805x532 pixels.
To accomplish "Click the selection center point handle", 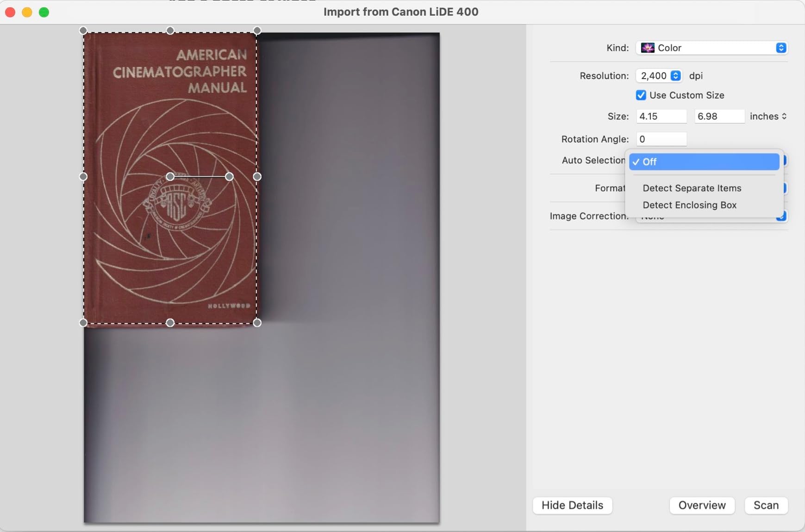I will pyautogui.click(x=170, y=176).
